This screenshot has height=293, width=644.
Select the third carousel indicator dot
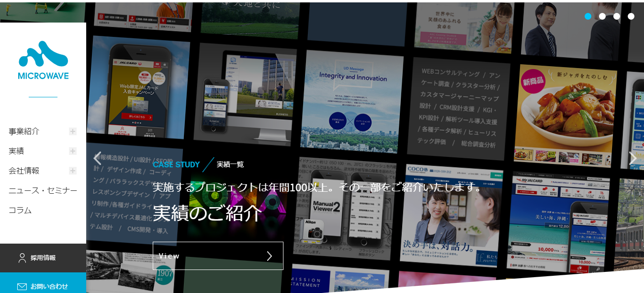617,16
